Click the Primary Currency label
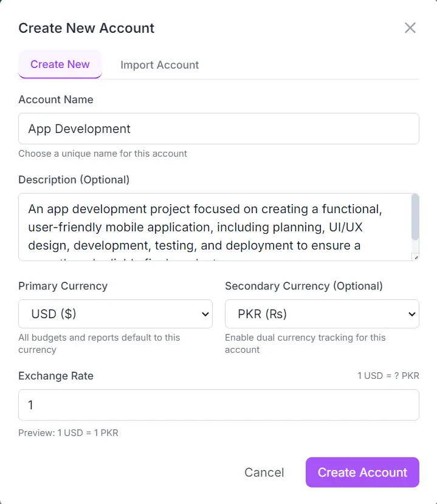The height and width of the screenshot is (504, 437). point(63,286)
